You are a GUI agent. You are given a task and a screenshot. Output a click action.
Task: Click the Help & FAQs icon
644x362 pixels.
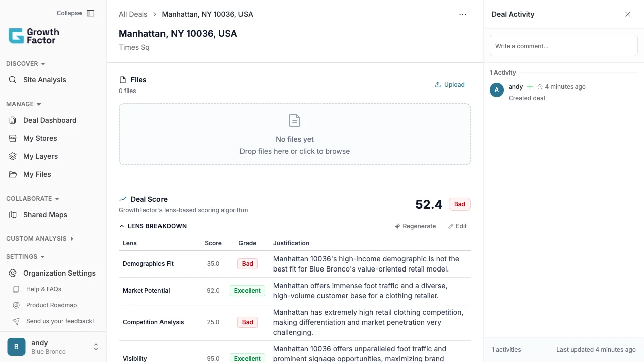[x=16, y=289]
